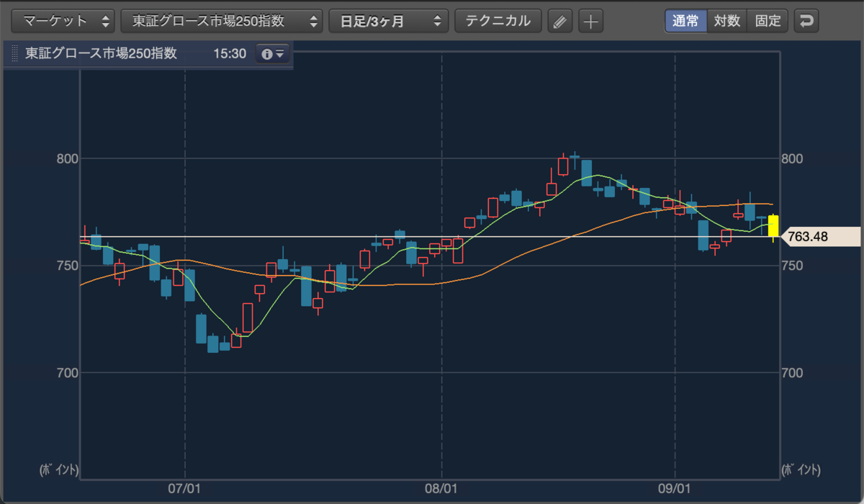Viewport: 864px width, 504px height.
Task: Click the 08/01 date axis label
Action: [441, 489]
